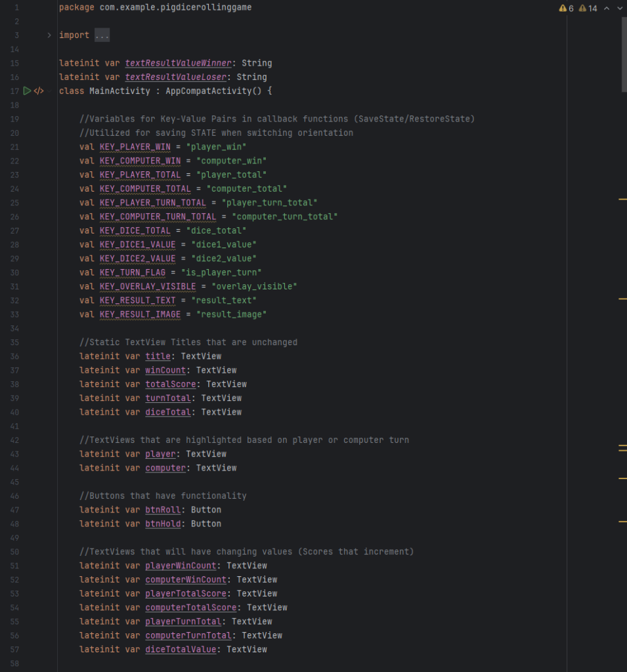This screenshot has width=627, height=672.
Task: Click the lowest yellow warning stripe marker
Action: coord(622,521)
